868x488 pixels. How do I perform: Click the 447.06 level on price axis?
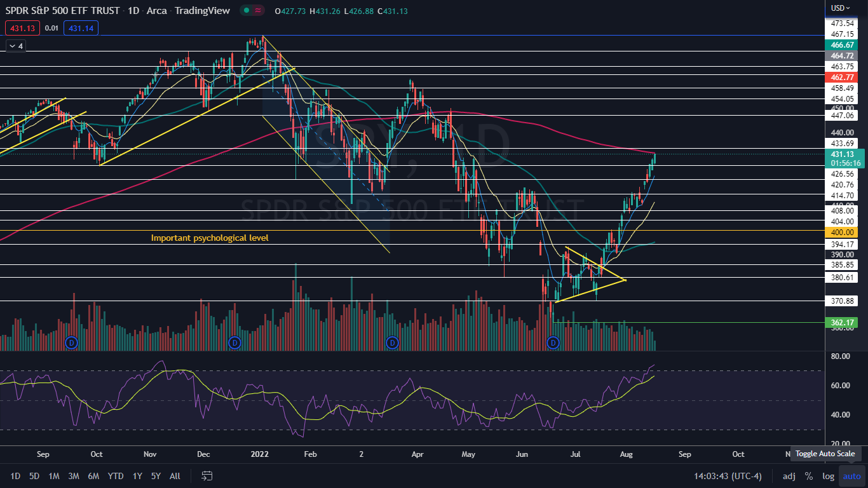point(842,116)
